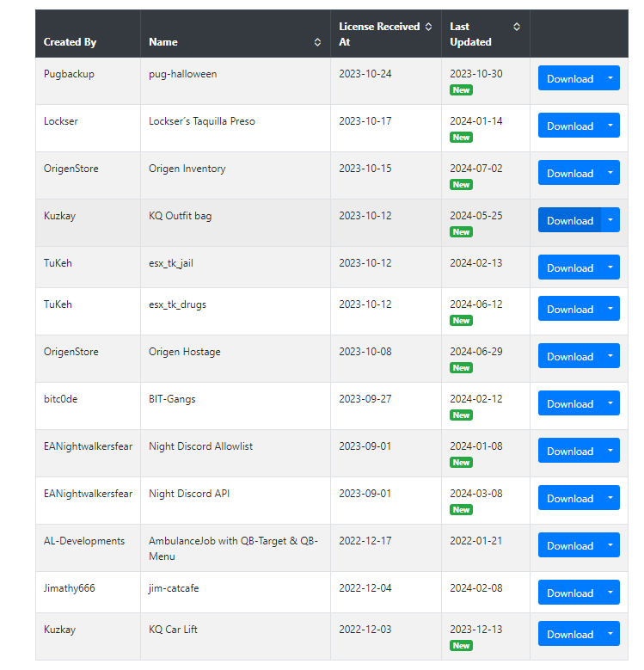Download esx_tk_drugs
This screenshot has width=644, height=670.
click(x=570, y=309)
